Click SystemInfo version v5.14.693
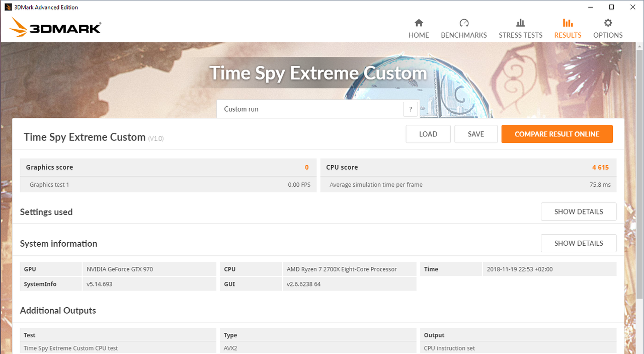The width and height of the screenshot is (644, 354). [101, 285]
